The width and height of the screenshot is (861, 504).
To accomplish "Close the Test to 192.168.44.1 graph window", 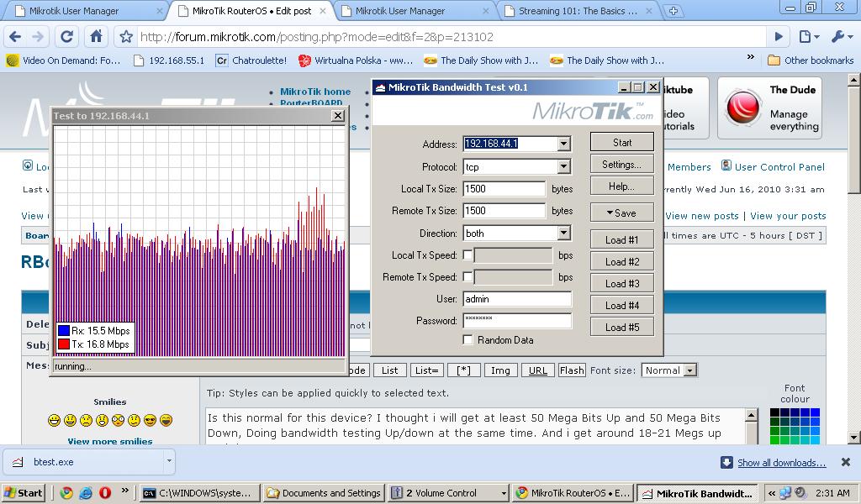I will 338,115.
